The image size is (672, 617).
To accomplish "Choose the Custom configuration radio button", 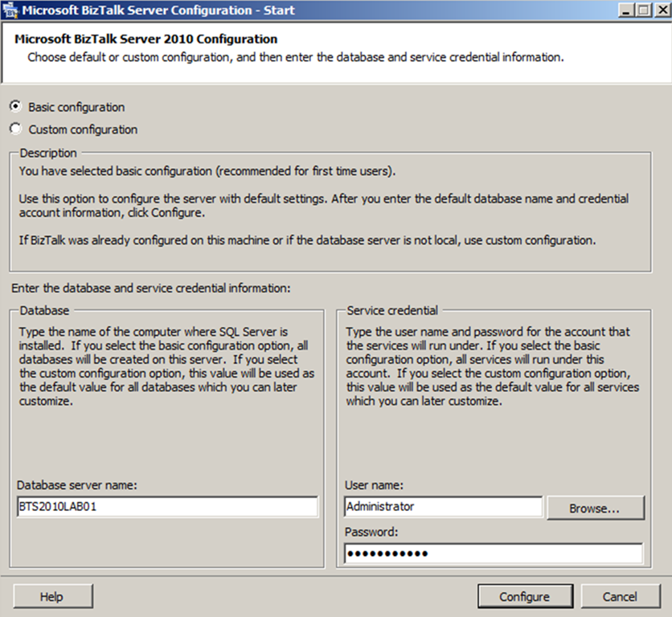I will 16,129.
